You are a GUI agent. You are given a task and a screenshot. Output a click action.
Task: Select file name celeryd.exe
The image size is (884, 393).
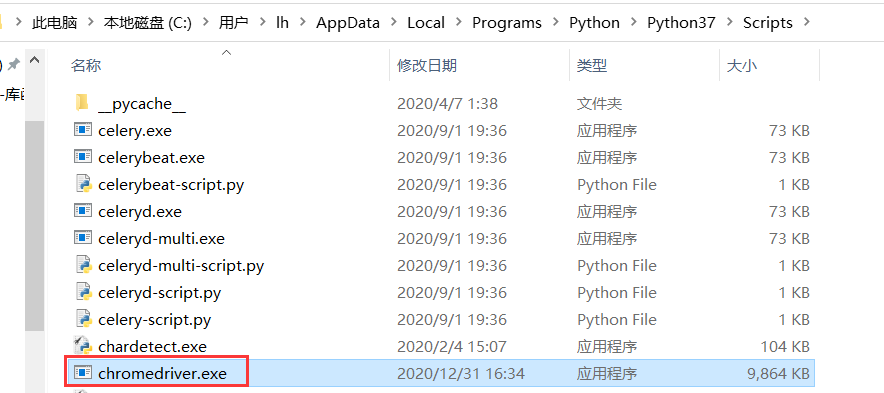pos(140,212)
